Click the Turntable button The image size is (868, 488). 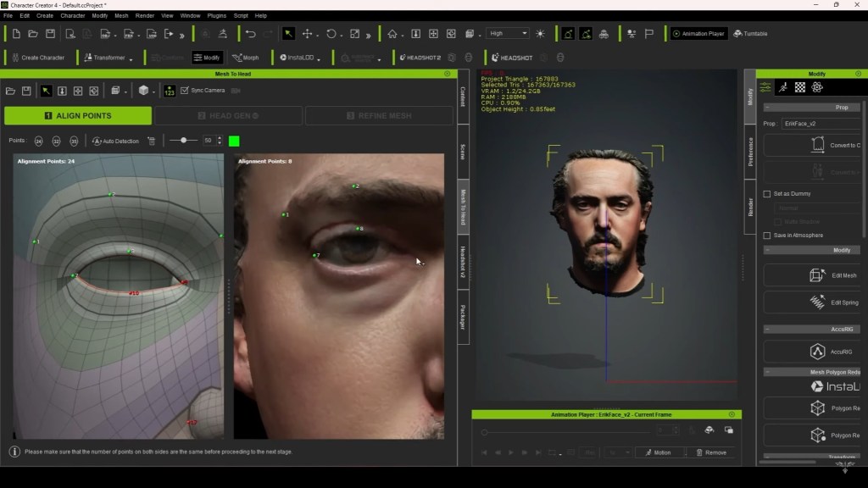751,34
